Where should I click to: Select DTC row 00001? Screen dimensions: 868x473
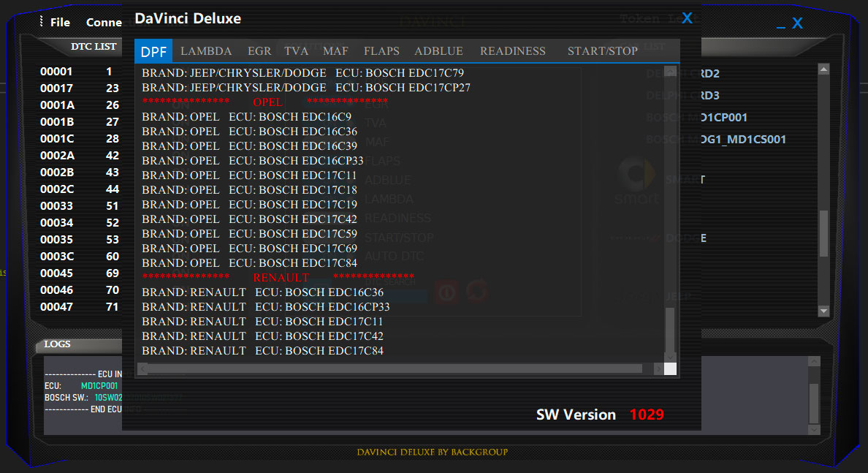[x=80, y=72]
